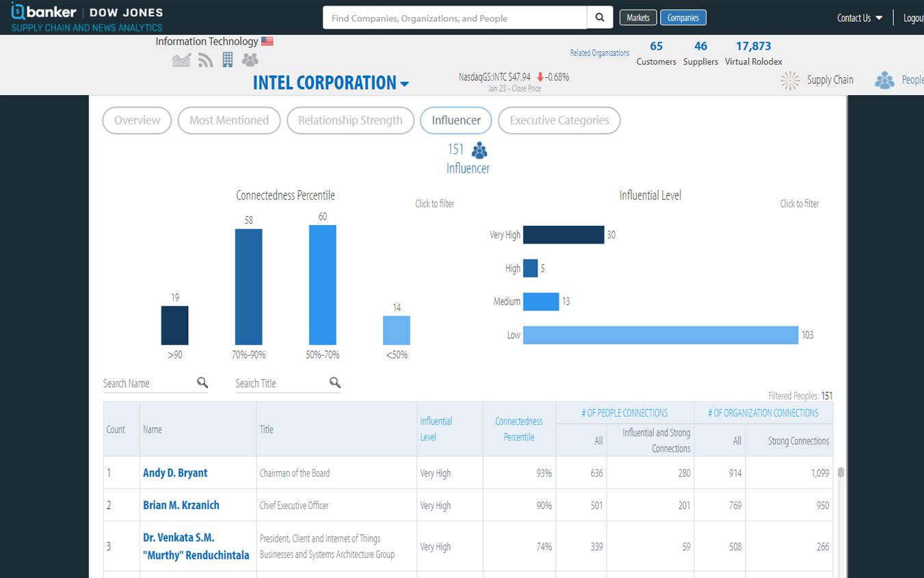Open Dr. Venkata Renduchintala's profile
Screen dimensions: 924x578
pos(196,546)
